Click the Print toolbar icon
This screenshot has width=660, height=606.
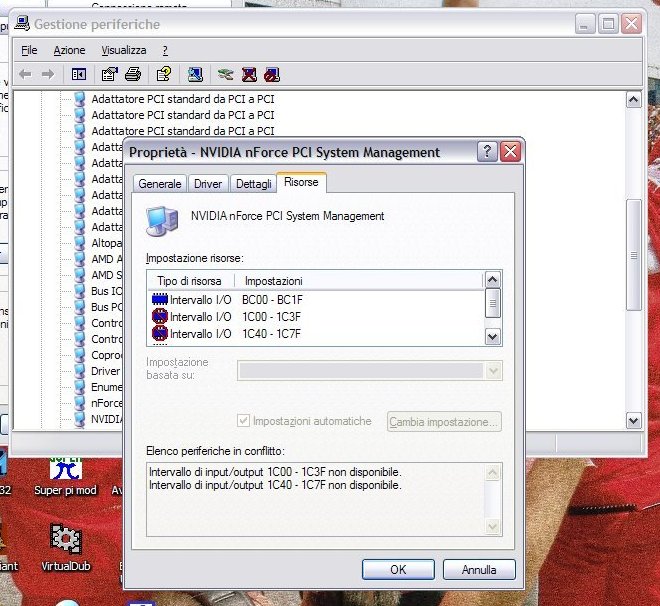(133, 74)
